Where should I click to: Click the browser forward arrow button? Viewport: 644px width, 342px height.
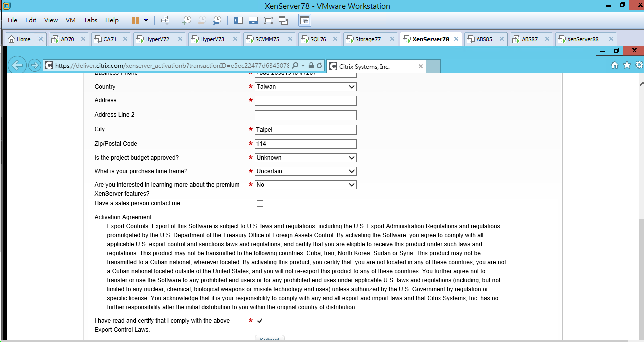click(34, 65)
